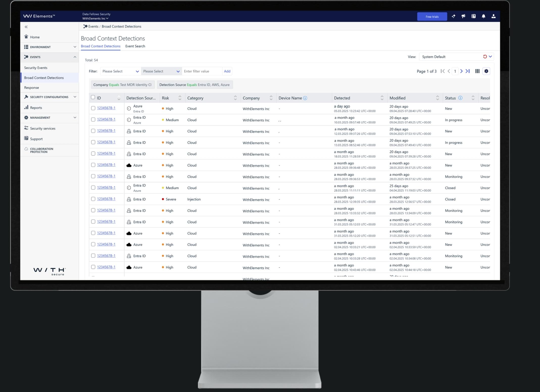Sort by Risk column arrows
The image size is (540, 392).
[180, 98]
